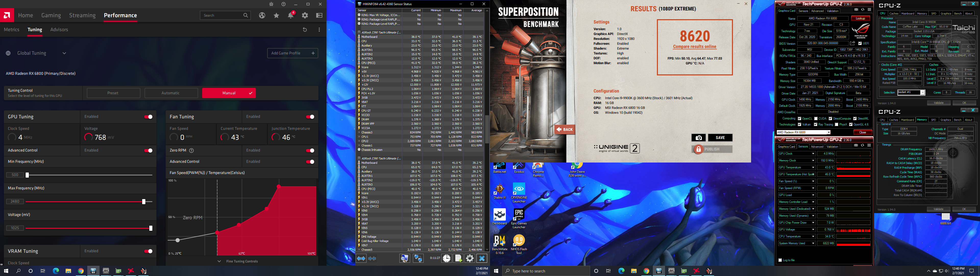980x276 pixels.
Task: Open the Metrics sub-tab
Action: tap(11, 29)
